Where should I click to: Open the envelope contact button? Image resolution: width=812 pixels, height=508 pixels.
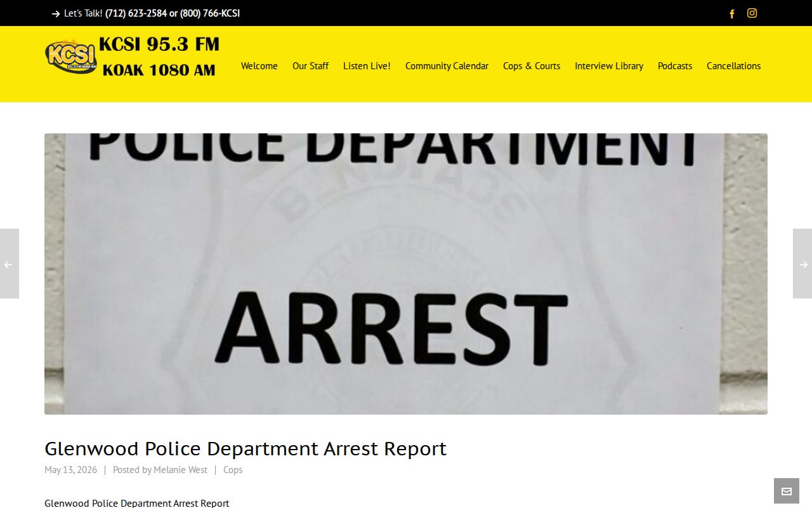point(787,491)
